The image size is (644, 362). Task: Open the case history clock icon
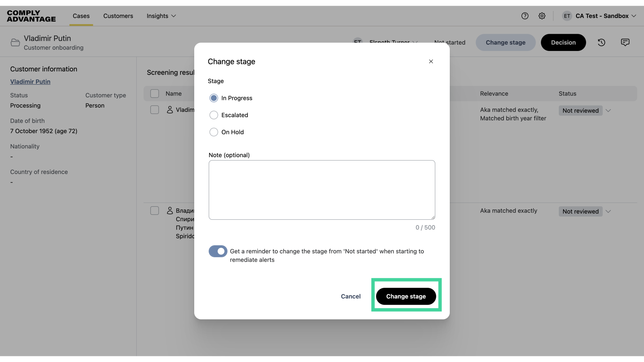tap(601, 43)
